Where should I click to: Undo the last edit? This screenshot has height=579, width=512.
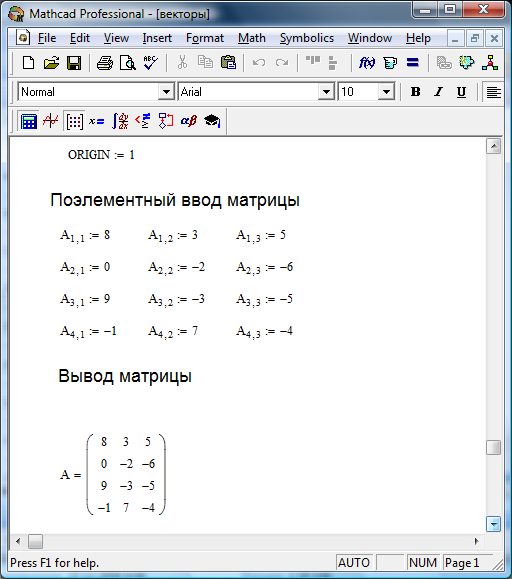(259, 63)
